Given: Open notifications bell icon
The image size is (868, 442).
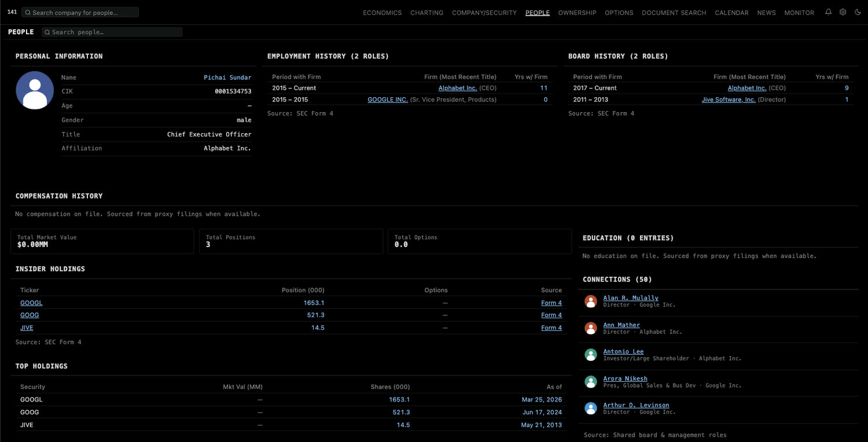Looking at the screenshot, I should pos(828,12).
